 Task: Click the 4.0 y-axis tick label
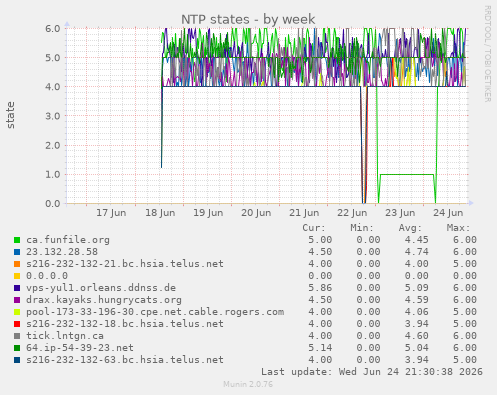(53, 87)
